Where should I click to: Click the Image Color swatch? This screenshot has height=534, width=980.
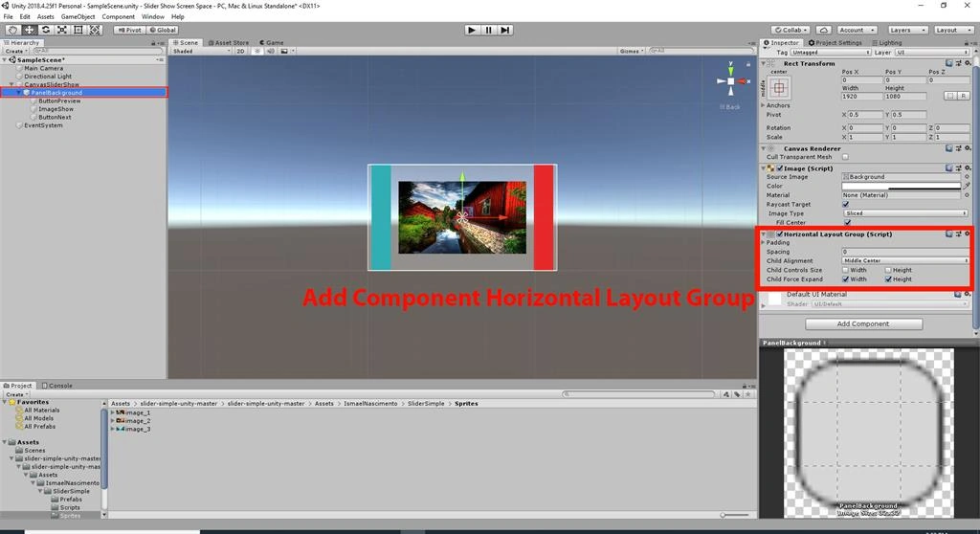click(x=901, y=187)
